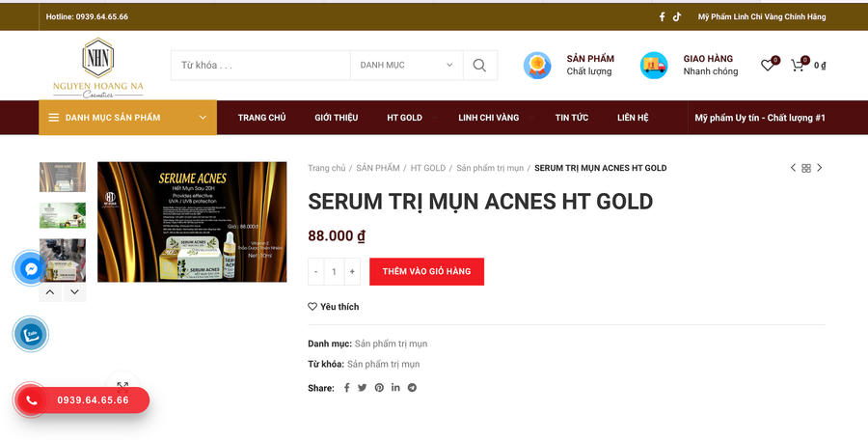Add to wishlist with Yêu thích
Image resolution: width=868 pixels, height=440 pixels.
pos(334,307)
